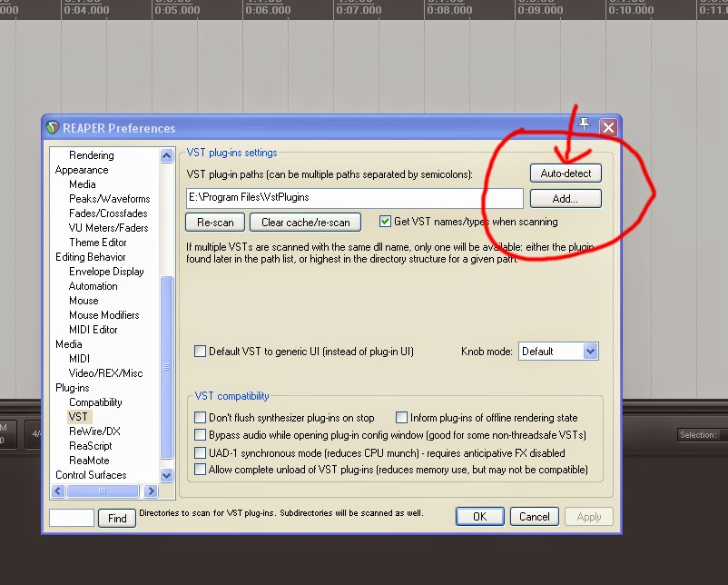The width and height of the screenshot is (728, 585).
Task: Open Theme Editor preferences page
Action: click(98, 243)
